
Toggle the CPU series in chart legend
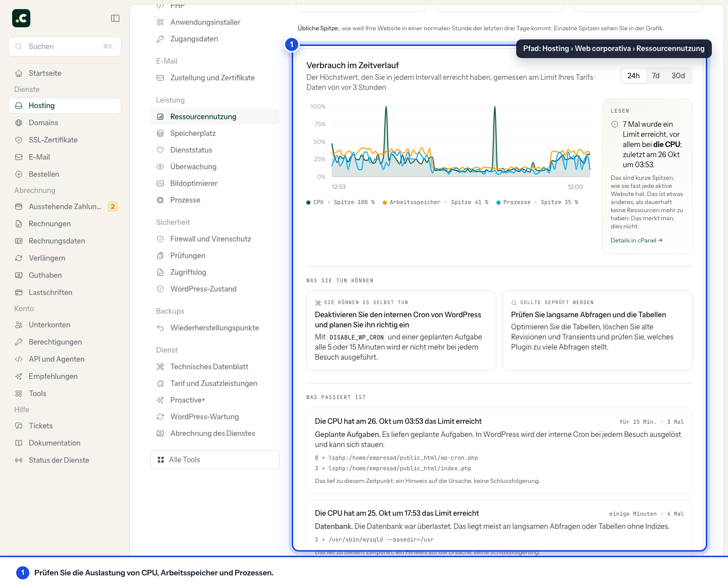tap(341, 202)
